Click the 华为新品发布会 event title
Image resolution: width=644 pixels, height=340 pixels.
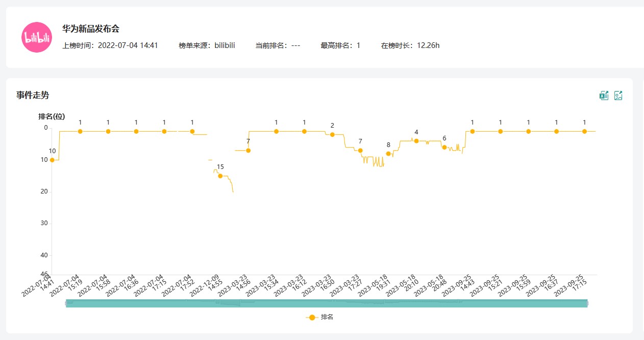click(x=91, y=29)
